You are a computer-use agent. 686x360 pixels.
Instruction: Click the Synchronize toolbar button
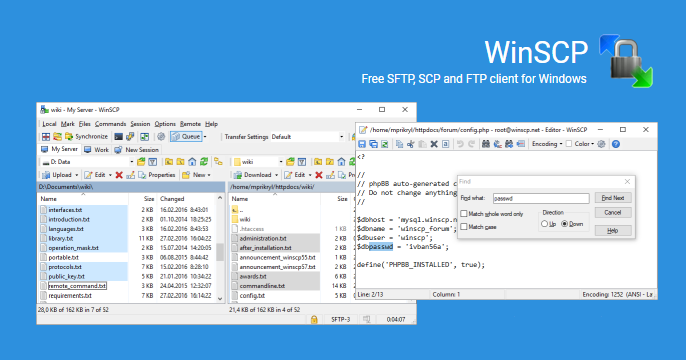(x=86, y=136)
